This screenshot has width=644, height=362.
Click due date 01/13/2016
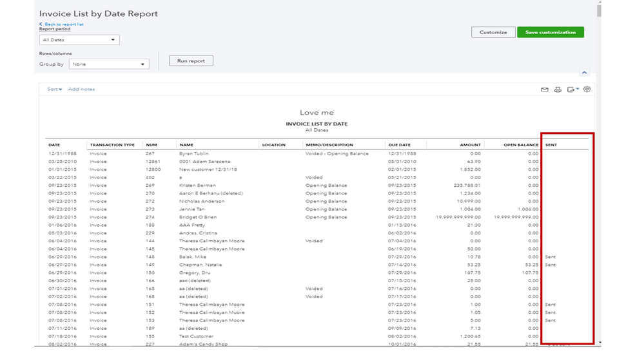click(x=402, y=225)
